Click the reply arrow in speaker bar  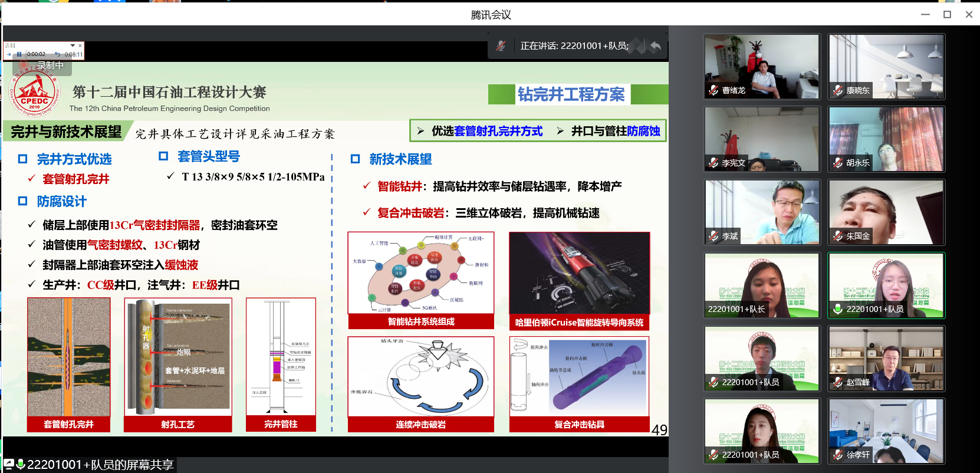[655, 46]
